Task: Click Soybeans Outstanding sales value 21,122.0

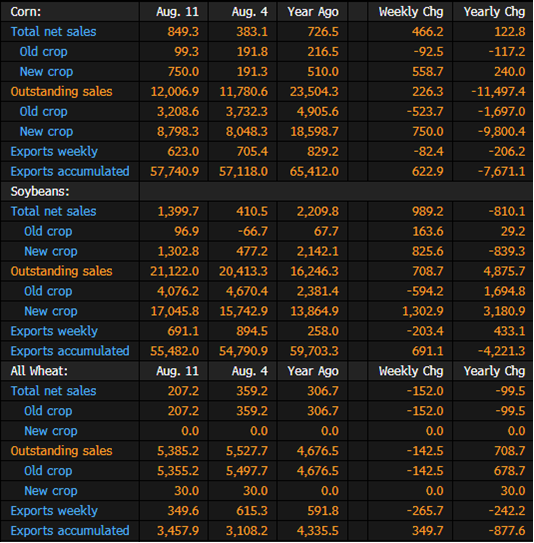Action: [x=174, y=272]
